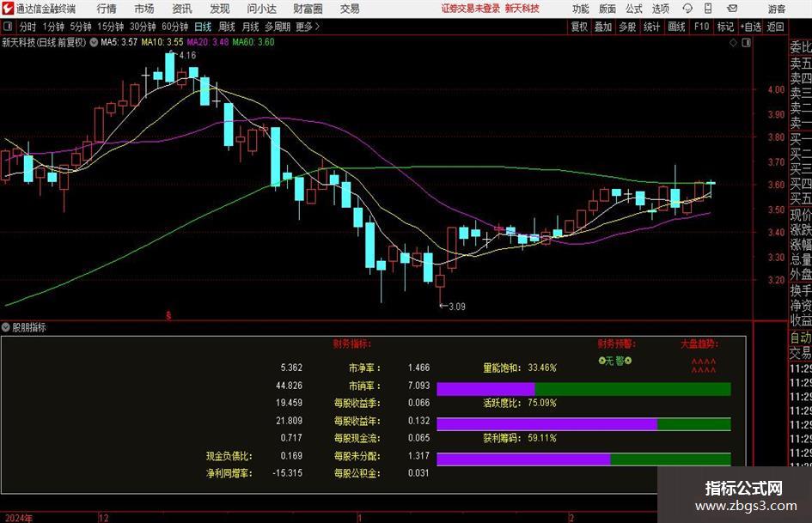Click the MA5: 3.57 indicator label
The width and height of the screenshot is (812, 523).
click(x=119, y=42)
